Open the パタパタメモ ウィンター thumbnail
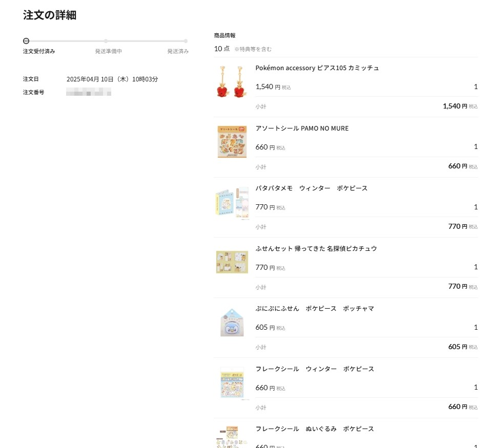Viewport: 494px width, 448px height. [x=232, y=202]
